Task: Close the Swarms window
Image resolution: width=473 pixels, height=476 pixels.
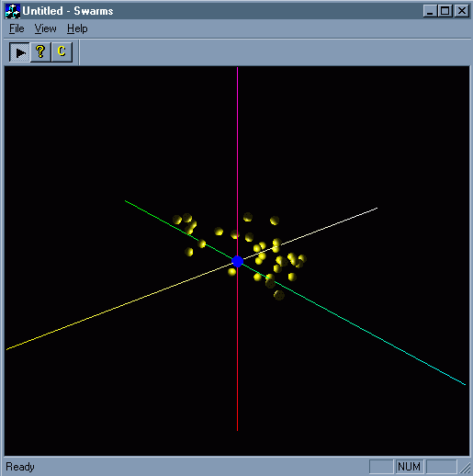Action: pyautogui.click(x=462, y=11)
